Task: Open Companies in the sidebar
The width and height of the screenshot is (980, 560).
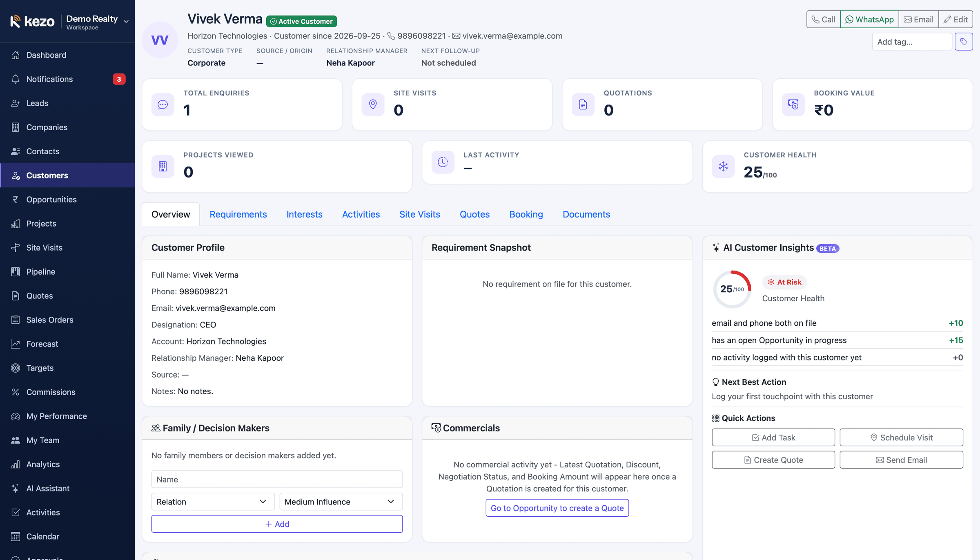Action: click(67, 127)
